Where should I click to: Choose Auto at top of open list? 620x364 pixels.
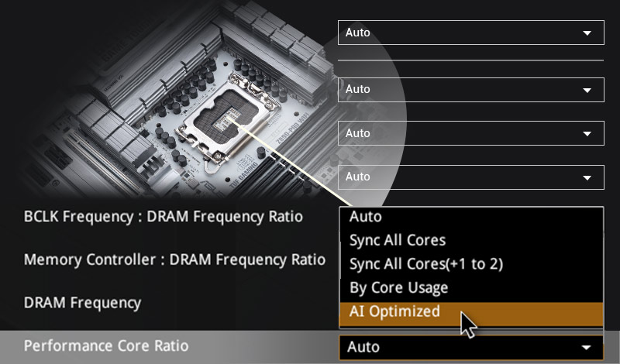[x=366, y=217]
